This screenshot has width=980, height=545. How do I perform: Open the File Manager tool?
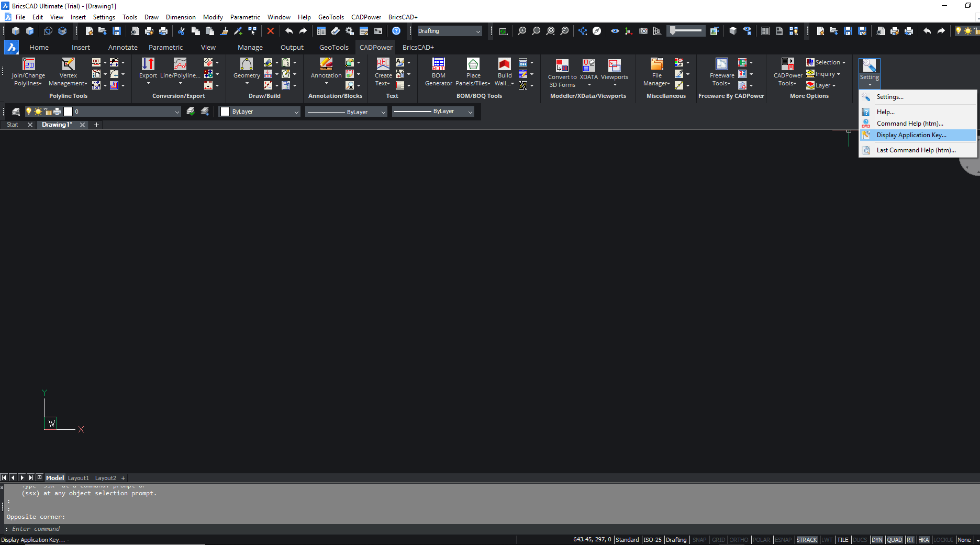click(x=657, y=72)
